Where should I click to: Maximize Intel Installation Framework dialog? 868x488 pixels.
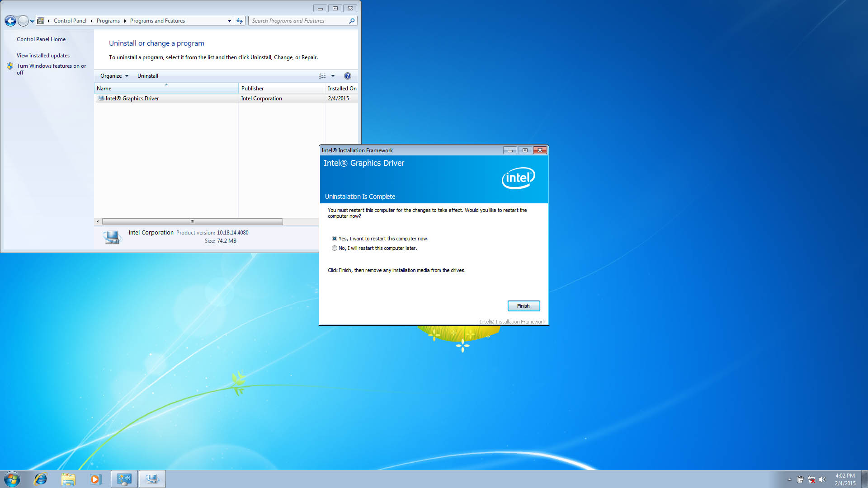[x=525, y=150]
